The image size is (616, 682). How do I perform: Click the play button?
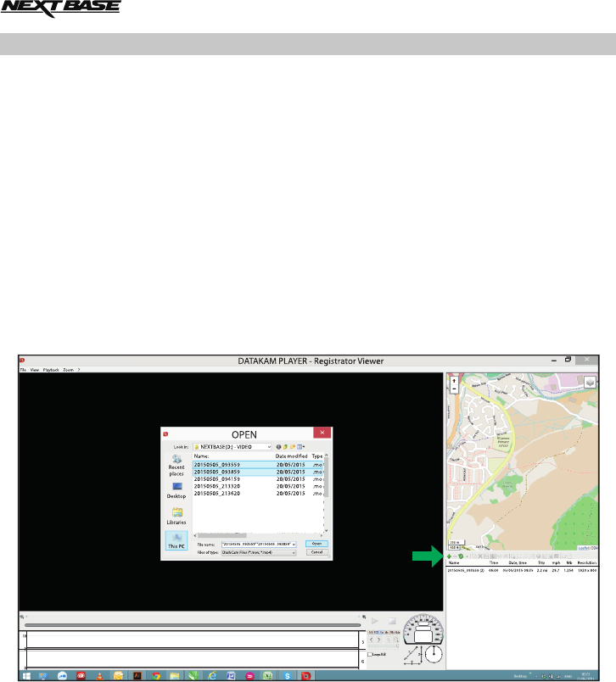pos(374,621)
